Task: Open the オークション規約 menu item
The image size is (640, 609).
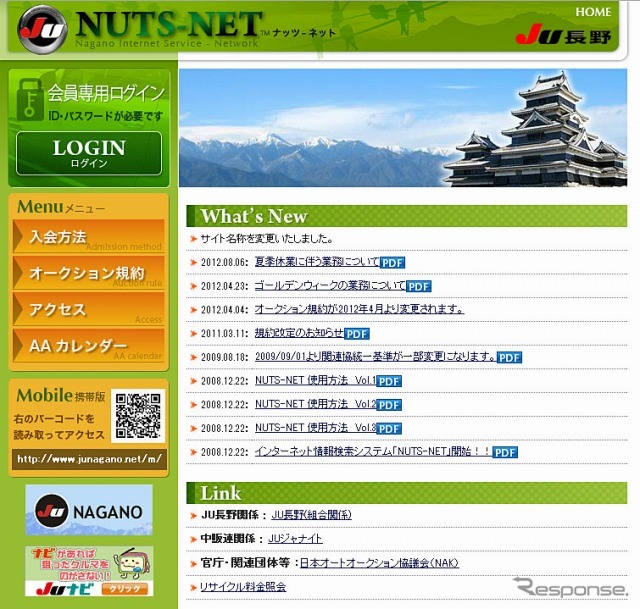Action: 89,272
